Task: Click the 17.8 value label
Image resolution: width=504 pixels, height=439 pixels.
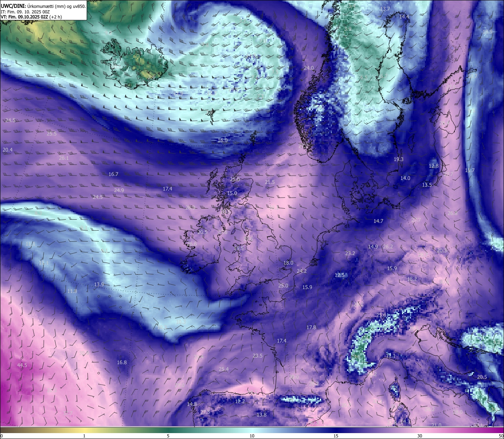Action: coord(311,327)
